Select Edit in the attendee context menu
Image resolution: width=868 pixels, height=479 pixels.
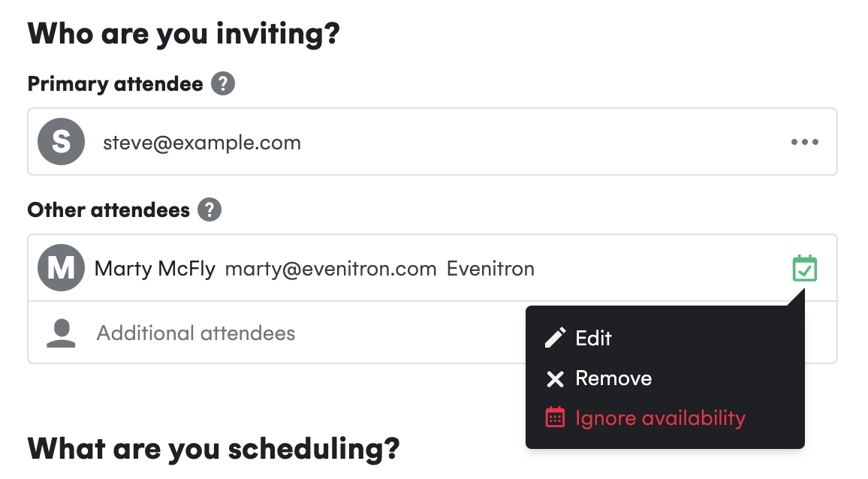[593, 338]
